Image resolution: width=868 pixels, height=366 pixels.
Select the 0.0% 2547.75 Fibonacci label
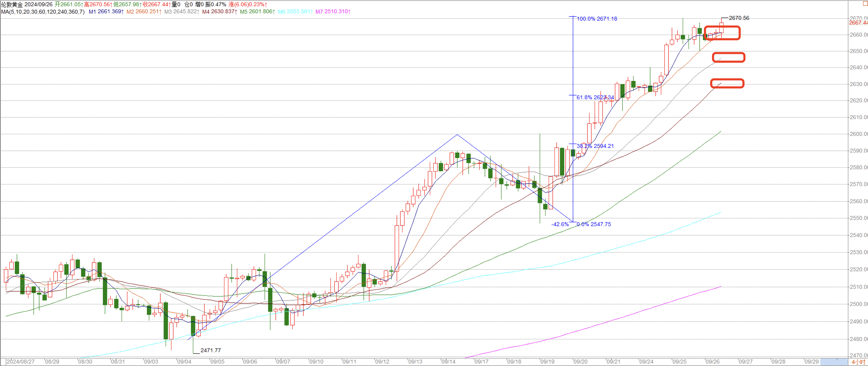click(594, 225)
